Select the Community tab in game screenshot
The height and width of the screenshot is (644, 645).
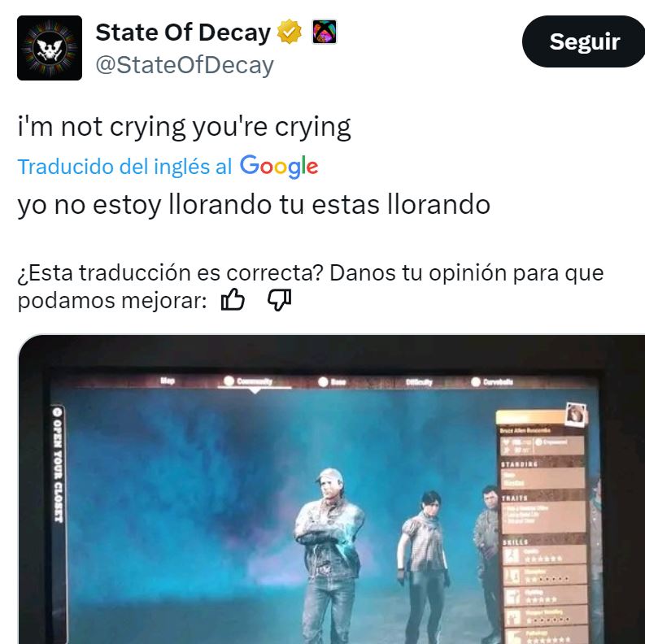248,381
